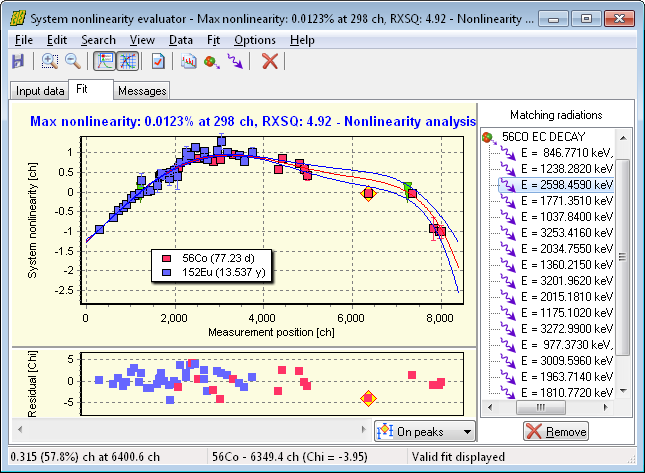Viewport: 645px width, 473px height.
Task: Open the Help menu
Action: [302, 40]
